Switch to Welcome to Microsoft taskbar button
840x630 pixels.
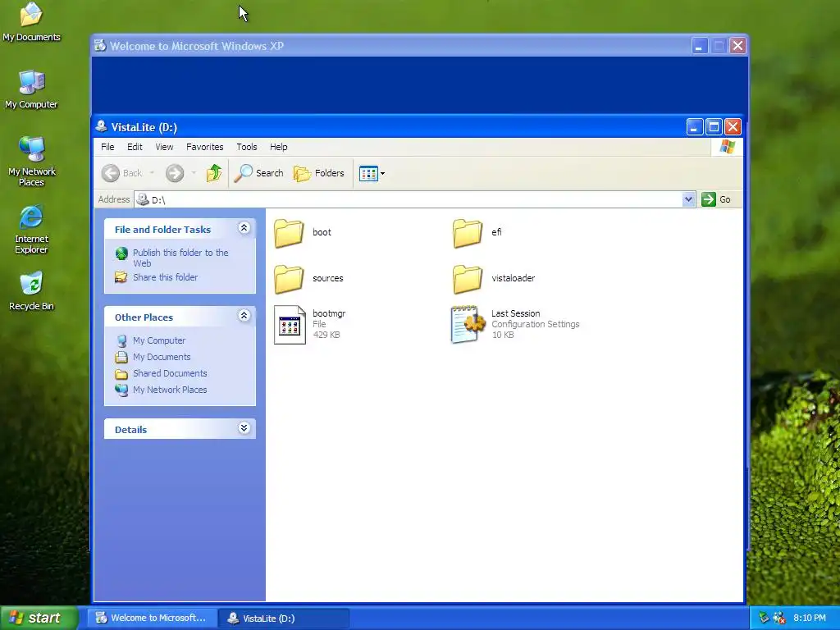(x=153, y=619)
